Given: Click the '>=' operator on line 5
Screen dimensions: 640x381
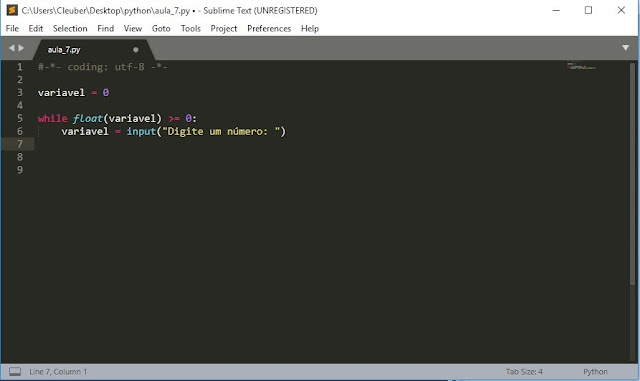Looking at the screenshot, I should point(174,118).
